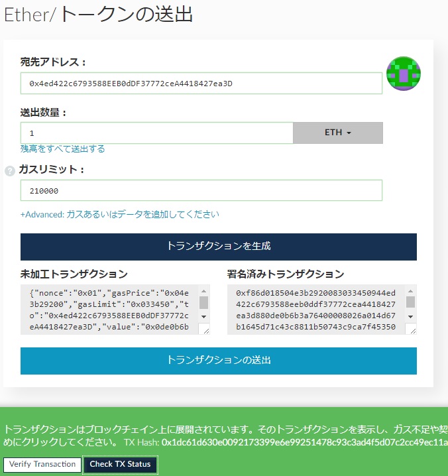Screen dimensions: 448x476
Task: Click inside the raw transaction text area
Action: [x=109, y=310]
